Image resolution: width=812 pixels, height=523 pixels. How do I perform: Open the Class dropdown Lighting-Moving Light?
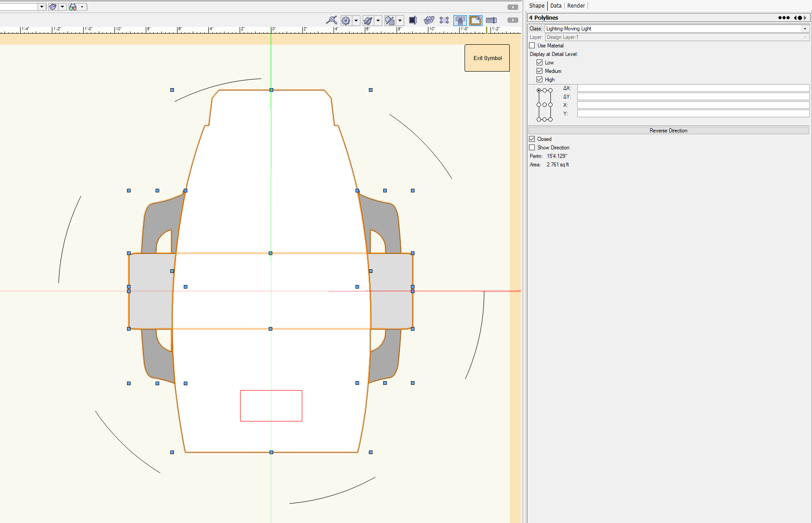[x=677, y=29]
